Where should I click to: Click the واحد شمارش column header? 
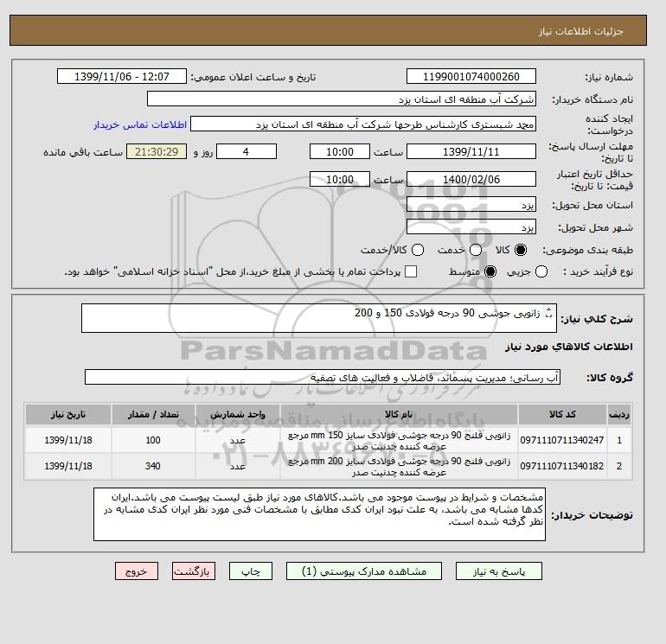[238, 414]
